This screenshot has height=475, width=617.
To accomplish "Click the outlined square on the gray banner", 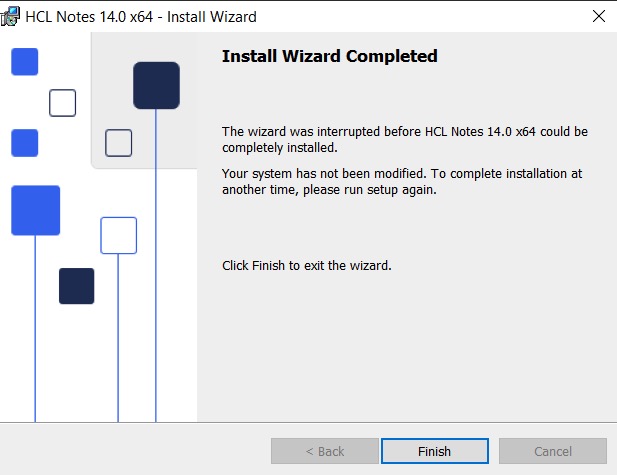I will (x=118, y=143).
